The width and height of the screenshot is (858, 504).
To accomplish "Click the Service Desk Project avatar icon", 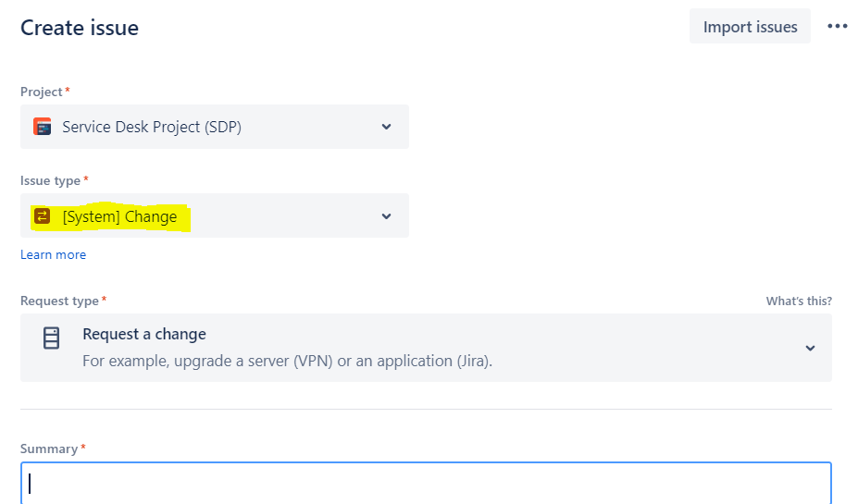I will click(x=43, y=127).
